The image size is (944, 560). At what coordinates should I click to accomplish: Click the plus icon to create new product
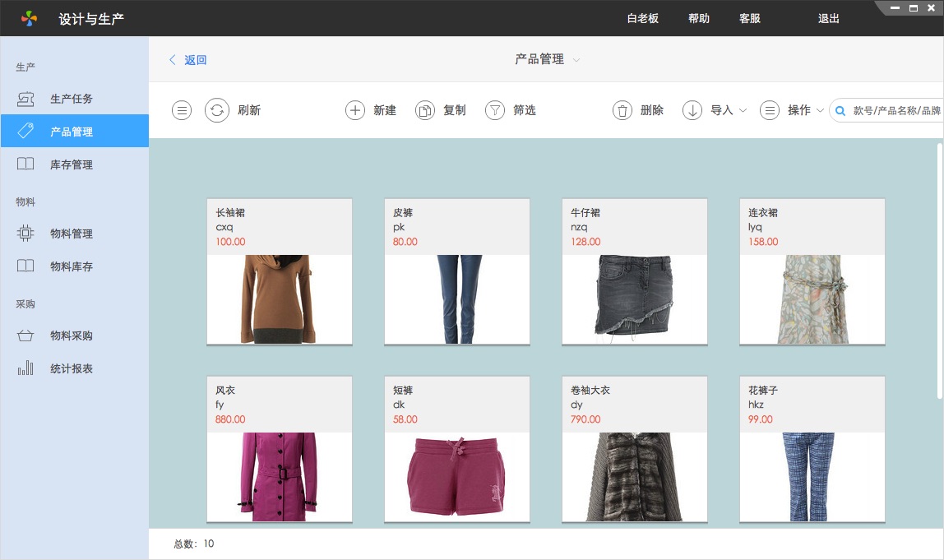[354, 110]
